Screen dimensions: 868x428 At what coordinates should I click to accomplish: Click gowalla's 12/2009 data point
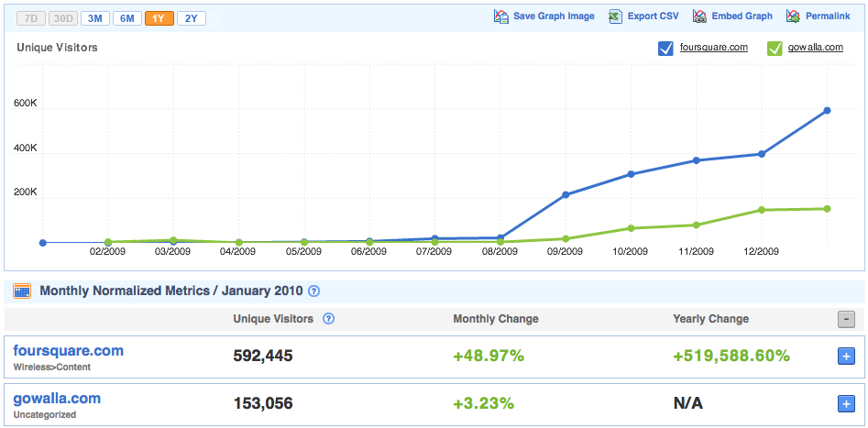pos(761,210)
